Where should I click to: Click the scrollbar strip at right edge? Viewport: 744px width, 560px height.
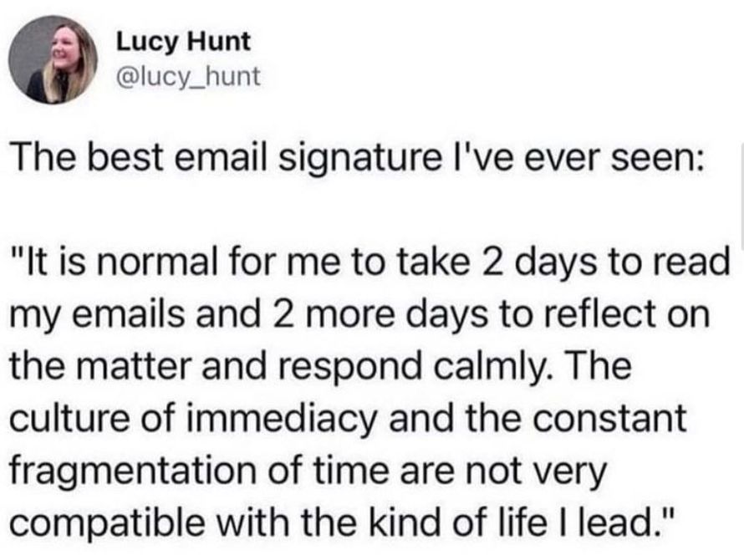pyautogui.click(x=741, y=196)
